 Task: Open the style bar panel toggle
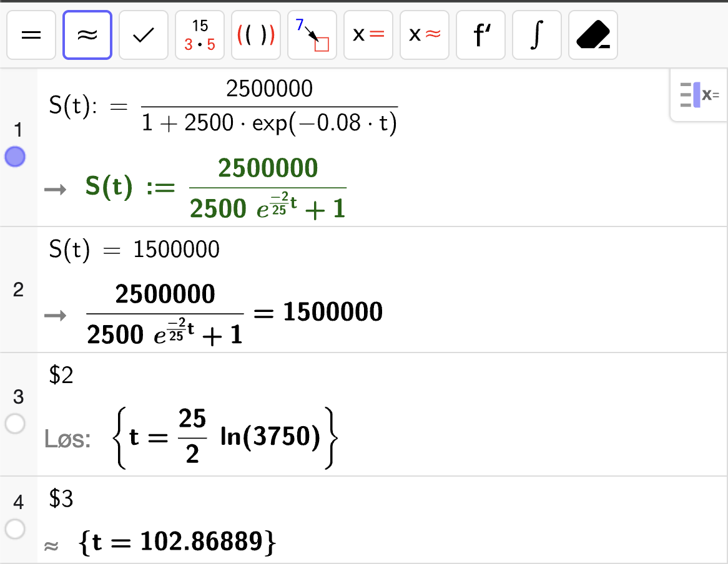[699, 95]
